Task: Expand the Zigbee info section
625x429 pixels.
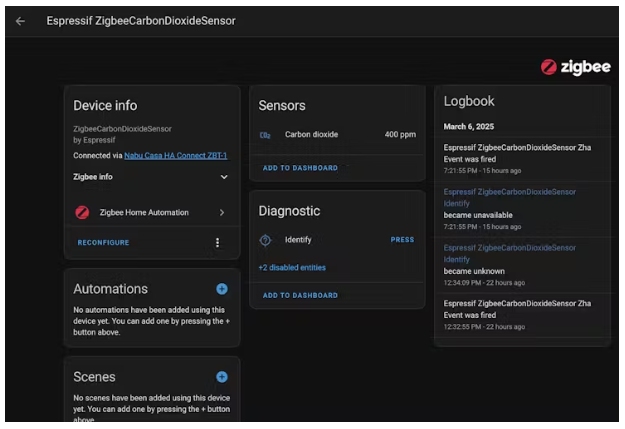Action: (x=223, y=177)
